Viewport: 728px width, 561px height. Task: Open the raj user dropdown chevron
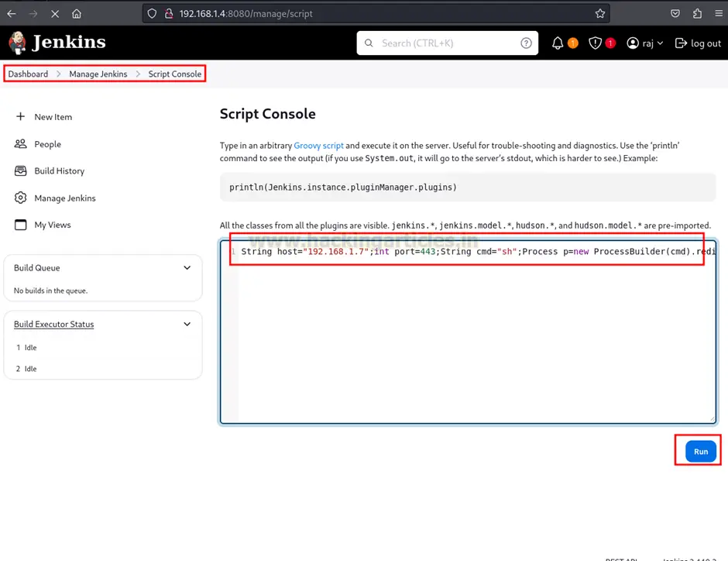point(660,43)
